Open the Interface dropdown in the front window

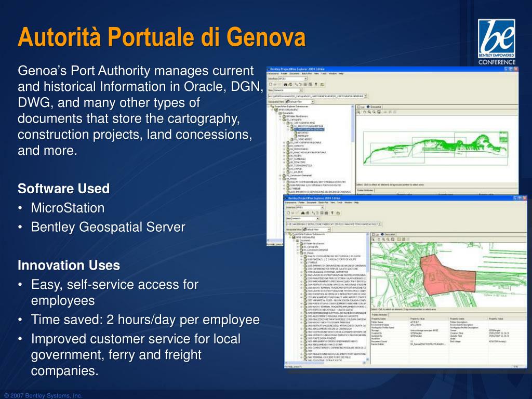(310, 207)
